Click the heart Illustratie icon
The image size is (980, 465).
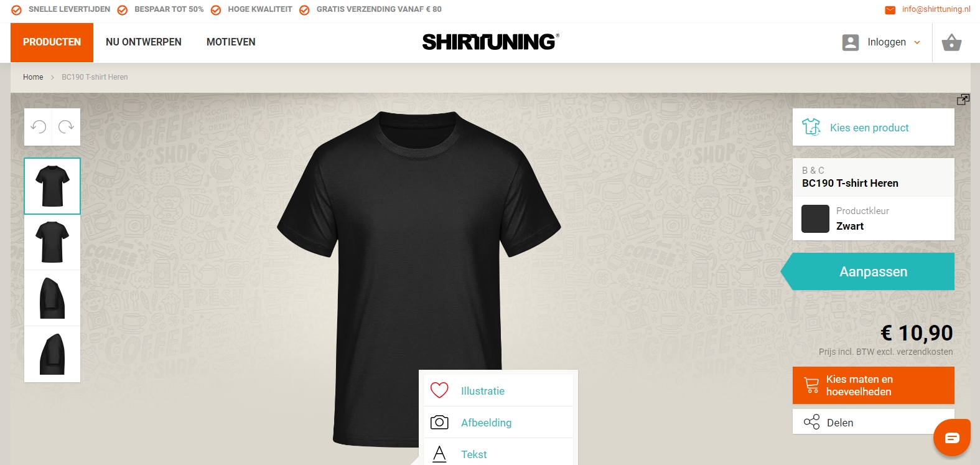439,390
